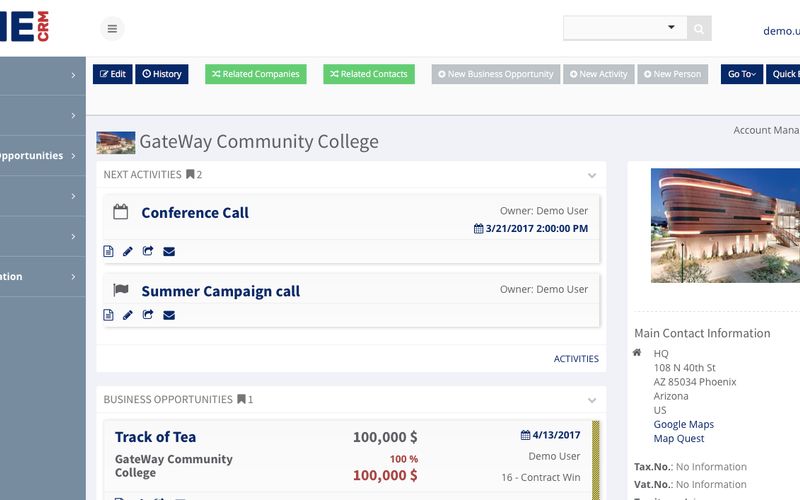Image resolution: width=800 pixels, height=500 pixels.
Task: Click the Business Opportunities bookmark count icon
Action: click(x=241, y=399)
